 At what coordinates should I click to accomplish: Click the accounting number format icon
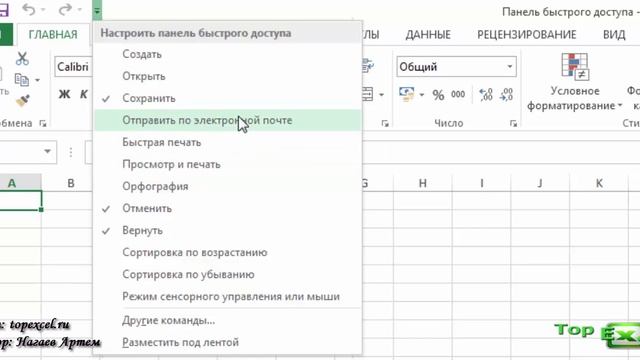tap(407, 94)
